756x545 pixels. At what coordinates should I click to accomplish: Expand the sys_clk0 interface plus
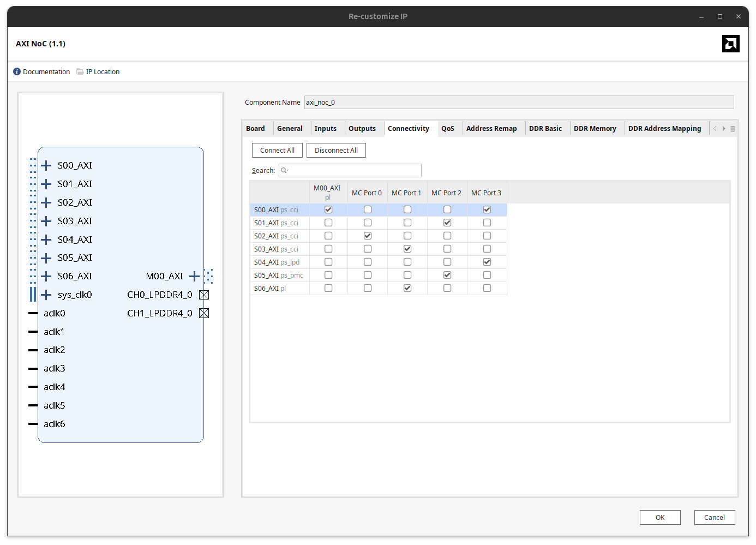coord(46,295)
